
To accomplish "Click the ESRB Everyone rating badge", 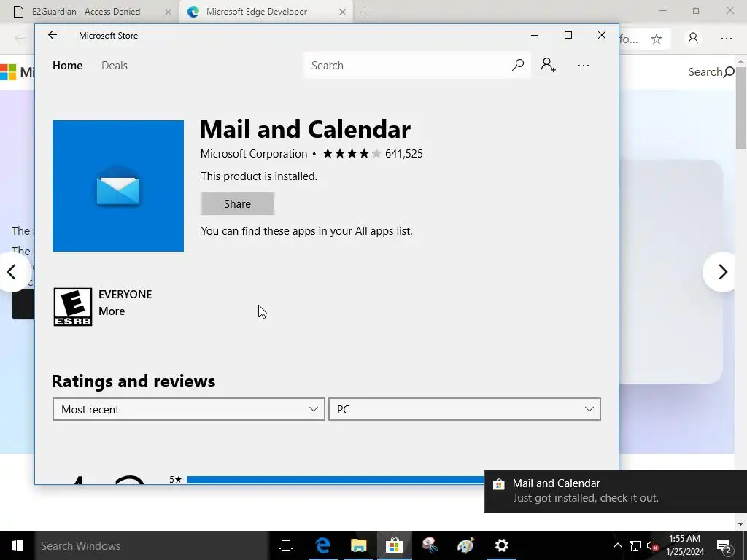I will (73, 307).
